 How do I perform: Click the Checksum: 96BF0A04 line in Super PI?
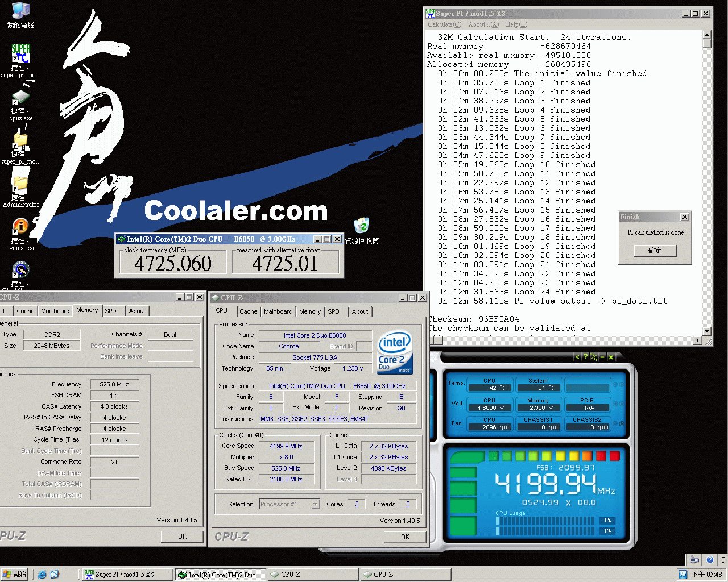(x=474, y=319)
